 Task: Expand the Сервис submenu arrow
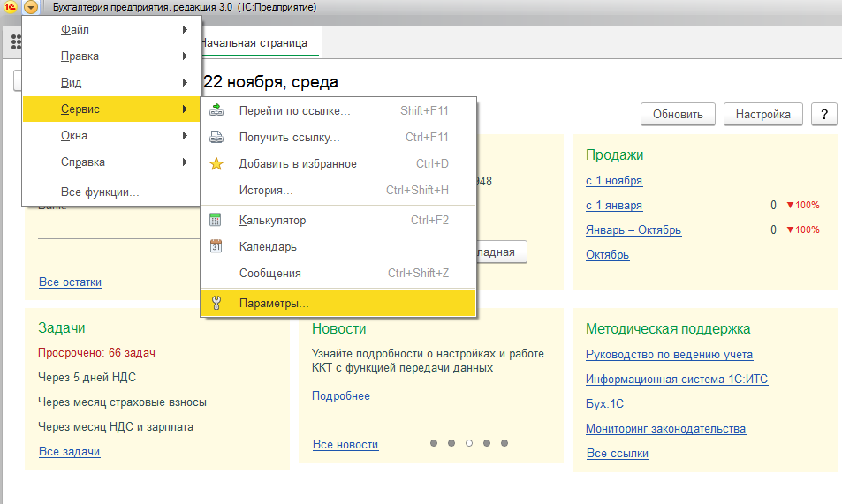click(x=185, y=109)
